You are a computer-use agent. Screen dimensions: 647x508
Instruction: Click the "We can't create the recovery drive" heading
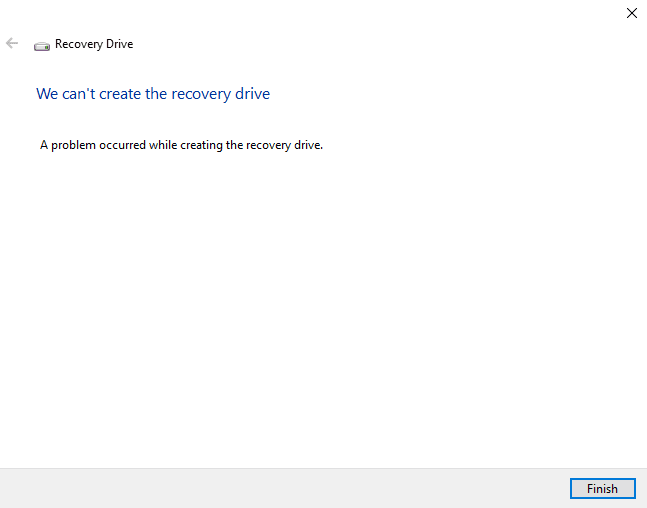(x=153, y=94)
